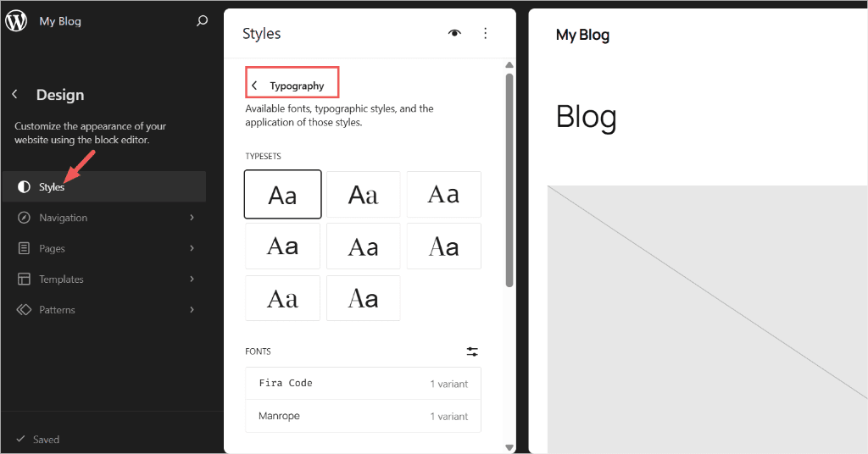This screenshot has width=868, height=454.
Task: Open the Patterns menu item
Action: 104,310
